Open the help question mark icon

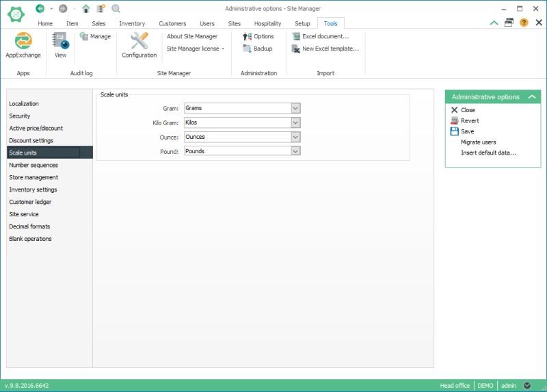coord(524,23)
